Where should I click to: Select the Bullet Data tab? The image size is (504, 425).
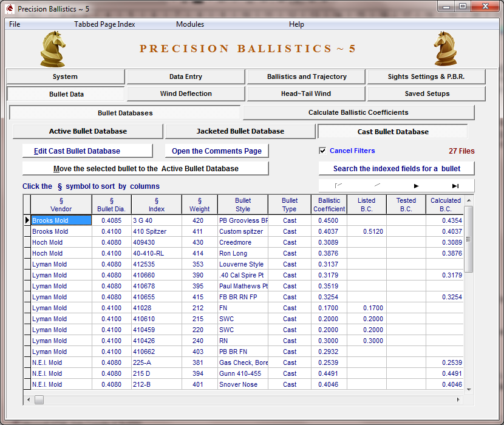tap(66, 94)
